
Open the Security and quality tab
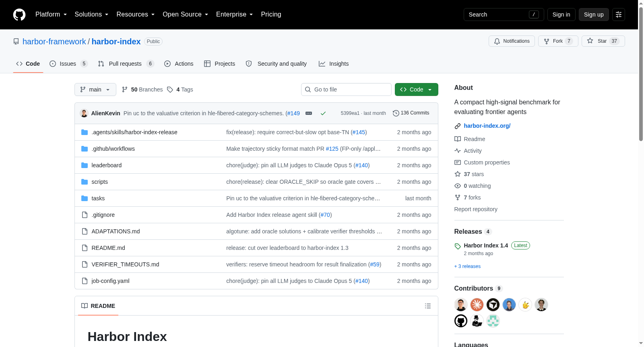click(276, 64)
